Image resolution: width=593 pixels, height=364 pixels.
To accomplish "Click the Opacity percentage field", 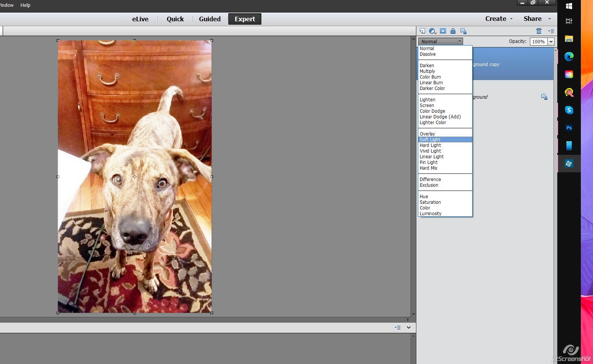I will click(x=538, y=41).
